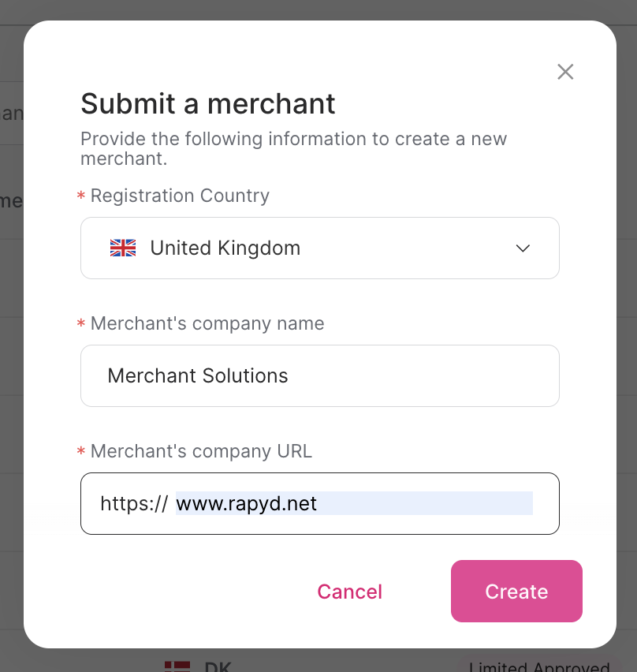Screen dimensions: 637x672
Task: Click the Merchant's company URL input box
Action: coord(355,503)
